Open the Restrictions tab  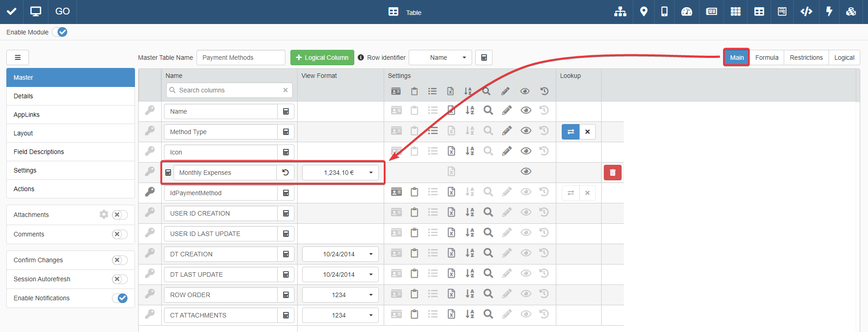pos(806,58)
